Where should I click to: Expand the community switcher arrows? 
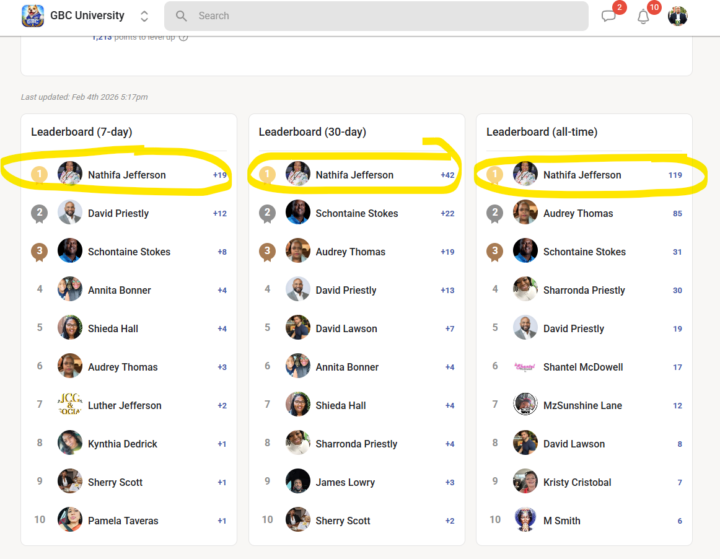pyautogui.click(x=144, y=16)
